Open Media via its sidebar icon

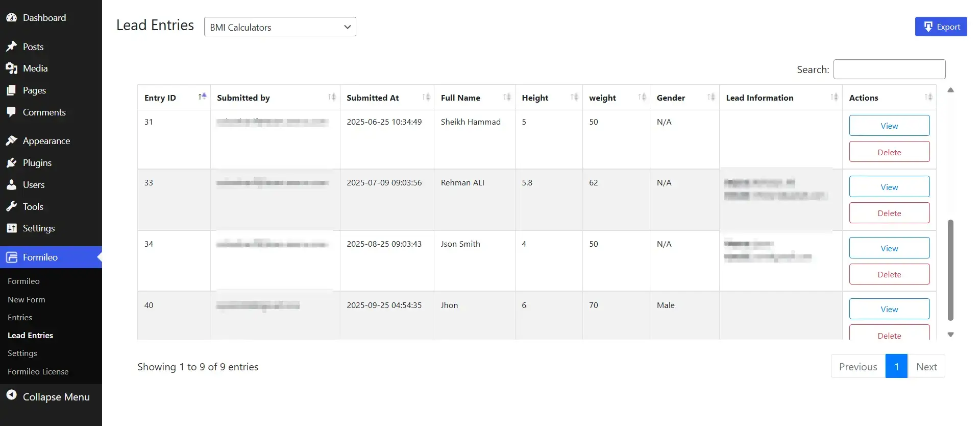click(11, 68)
